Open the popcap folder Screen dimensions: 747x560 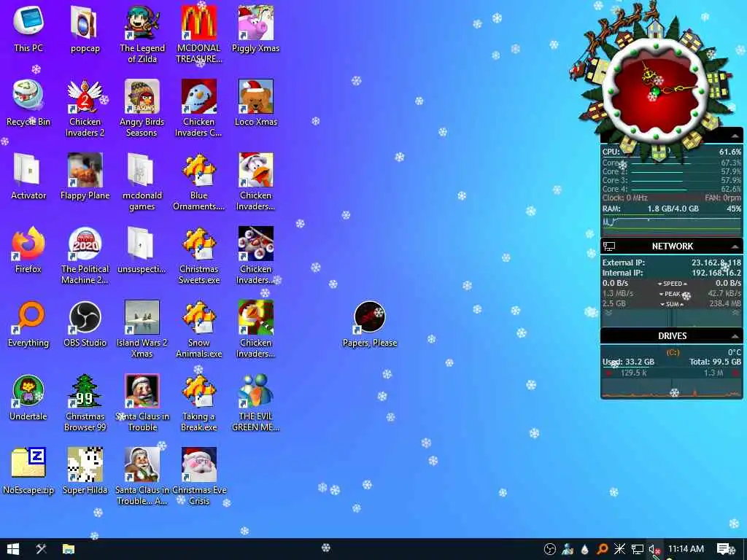point(85,28)
